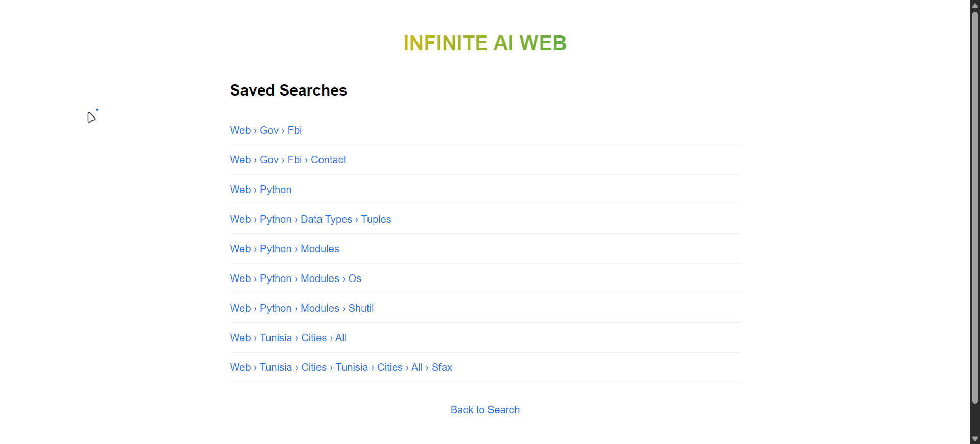Click the INFINITE AI WEB title
Image resolution: width=980 pixels, height=444 pixels.
485,43
